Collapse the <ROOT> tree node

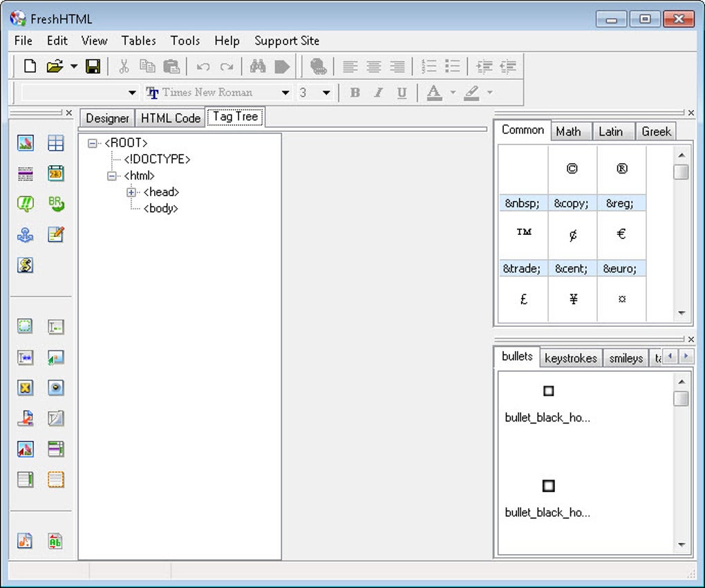pyautogui.click(x=92, y=144)
